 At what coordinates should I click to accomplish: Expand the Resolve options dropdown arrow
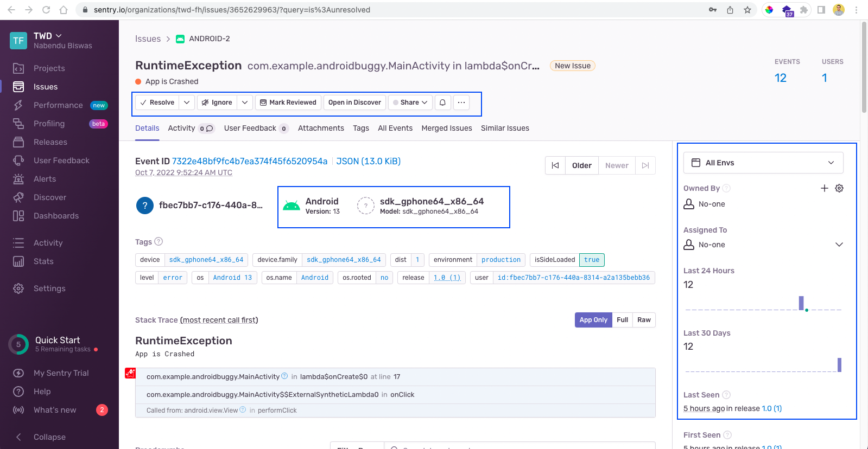[x=187, y=102]
